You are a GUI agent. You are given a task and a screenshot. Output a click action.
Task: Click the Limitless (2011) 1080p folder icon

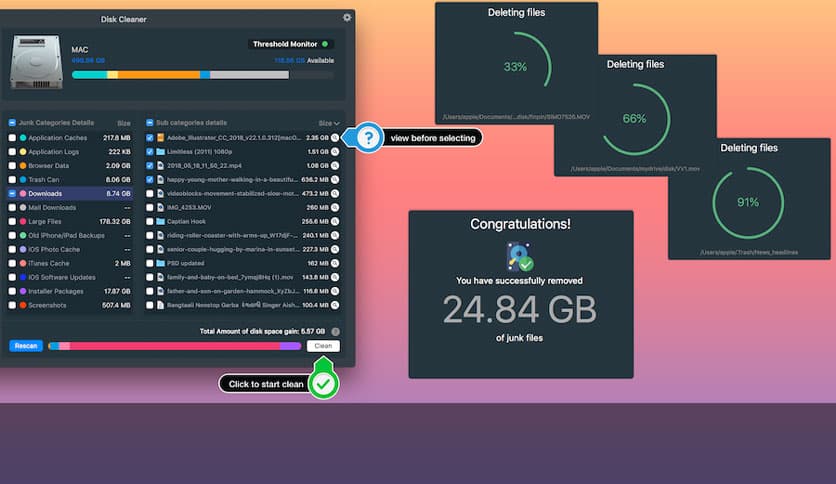click(160, 151)
